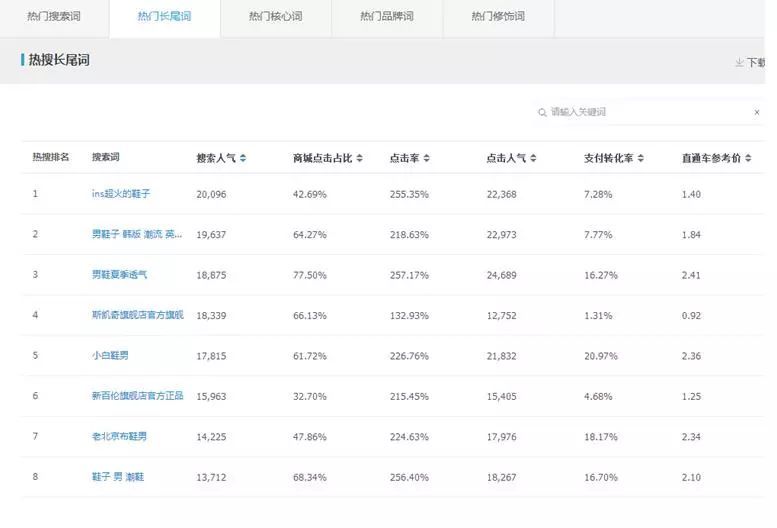This screenshot has width=777, height=528.
Task: Sort by 点击人气 column arrows
Action: [x=533, y=158]
